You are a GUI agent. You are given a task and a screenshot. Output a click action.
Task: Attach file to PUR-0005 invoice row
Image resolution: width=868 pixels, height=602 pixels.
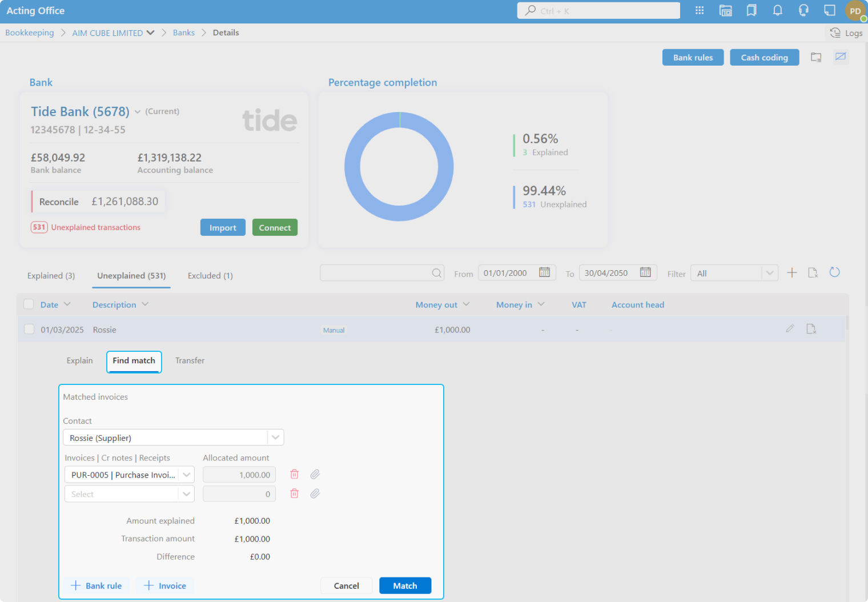tap(315, 474)
